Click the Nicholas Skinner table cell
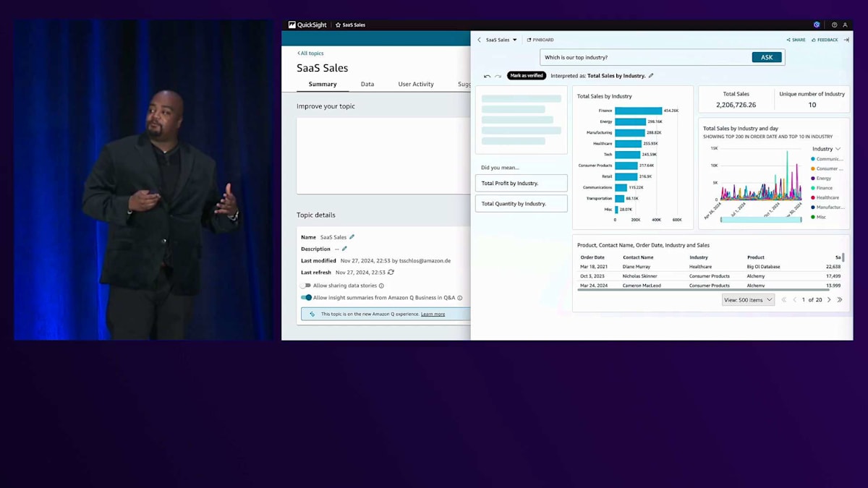868x488 pixels. (639, 276)
